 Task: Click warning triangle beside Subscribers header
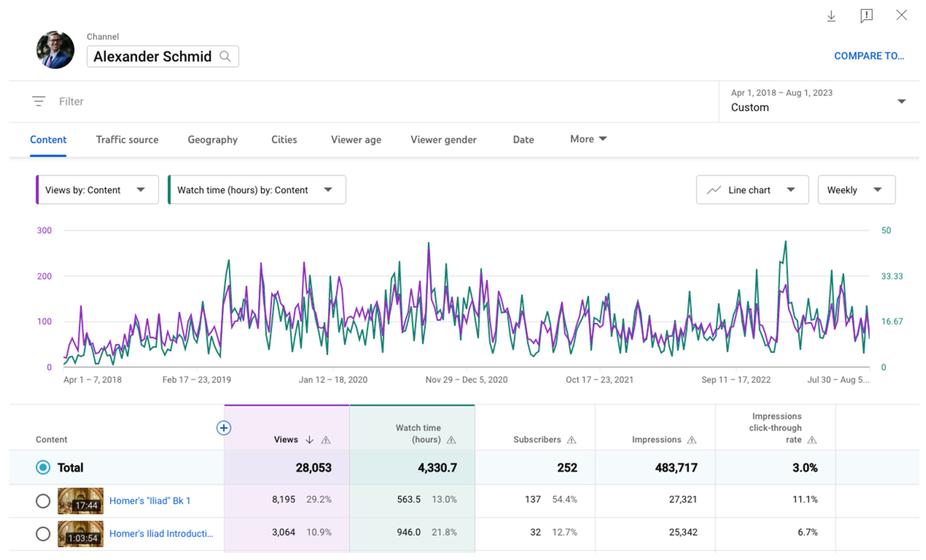(571, 440)
